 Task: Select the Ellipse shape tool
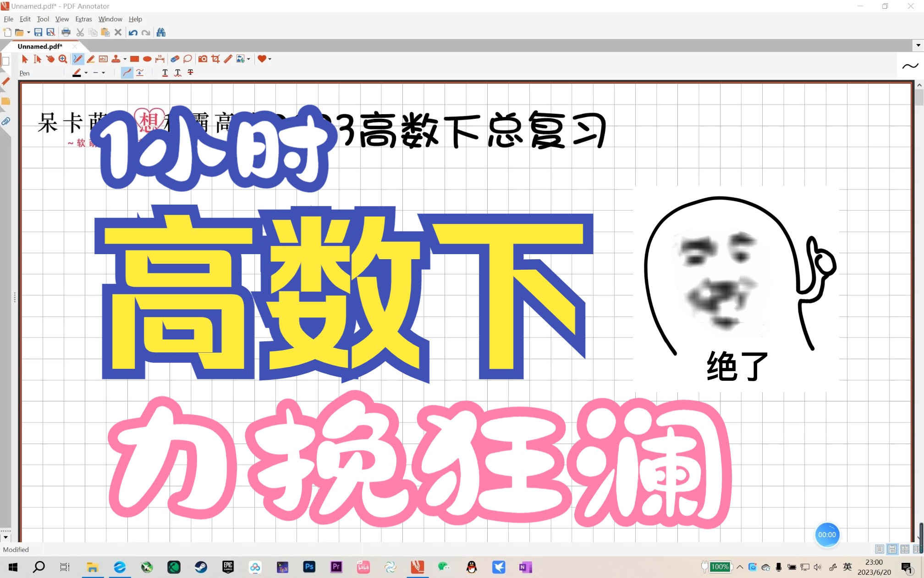pyautogui.click(x=147, y=59)
